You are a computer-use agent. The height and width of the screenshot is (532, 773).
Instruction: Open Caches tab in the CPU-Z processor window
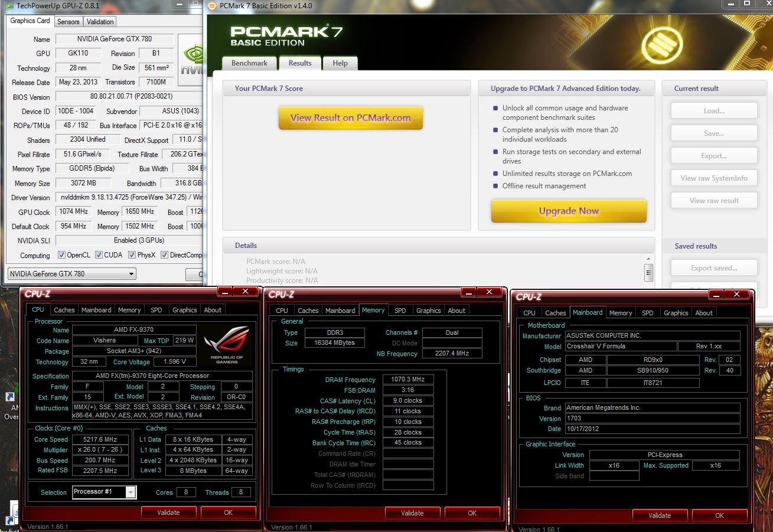click(x=64, y=310)
